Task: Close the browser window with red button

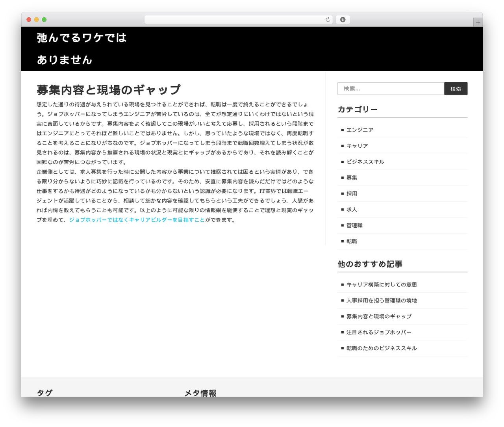Action: [29, 20]
